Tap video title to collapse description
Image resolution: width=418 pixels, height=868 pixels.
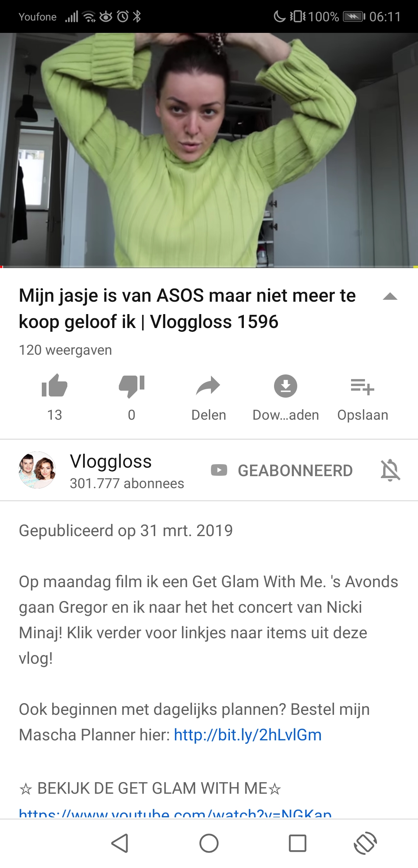coord(187,308)
